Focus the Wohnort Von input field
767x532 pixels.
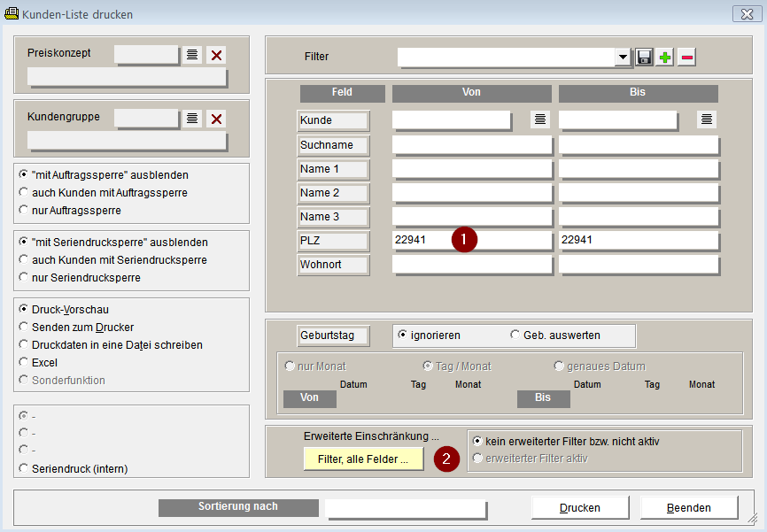(472, 264)
